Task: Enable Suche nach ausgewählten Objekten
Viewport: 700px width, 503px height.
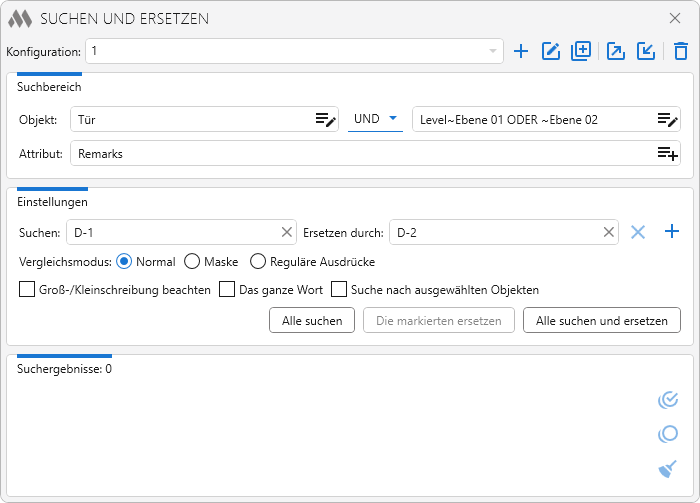Action: [339, 290]
